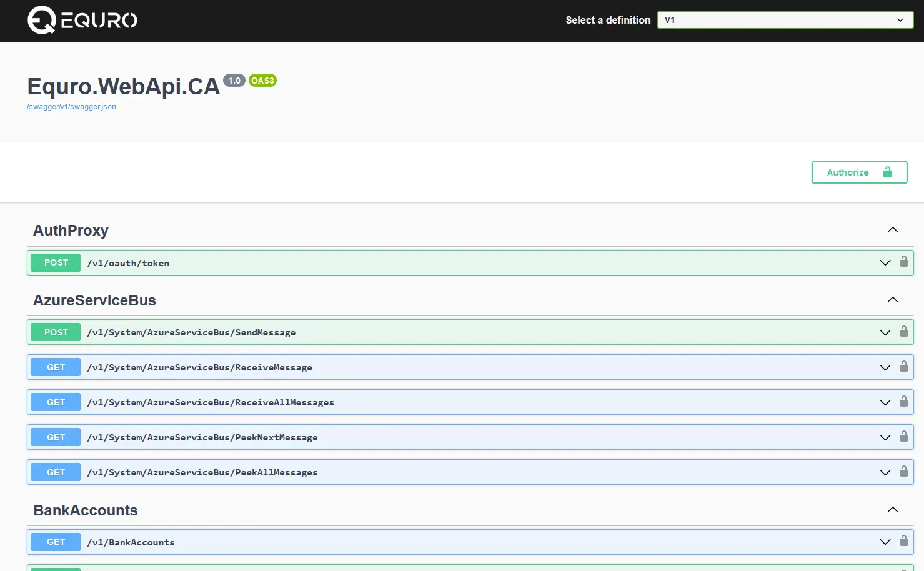Expand the SendMessage endpoint chevron
Image resolution: width=924 pixels, height=571 pixels.
(x=885, y=332)
